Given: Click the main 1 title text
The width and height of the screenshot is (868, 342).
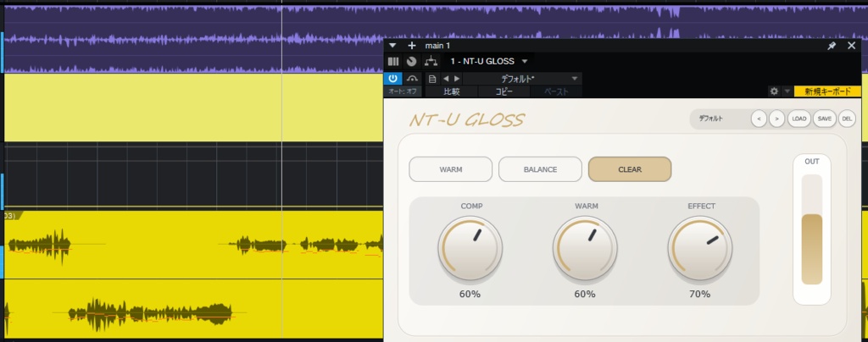Looking at the screenshot, I should tap(437, 46).
